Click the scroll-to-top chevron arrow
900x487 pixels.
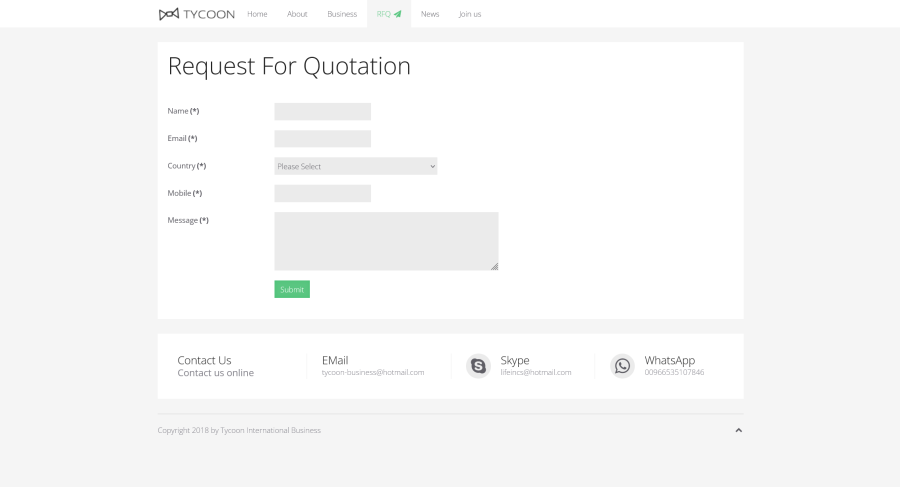point(739,430)
